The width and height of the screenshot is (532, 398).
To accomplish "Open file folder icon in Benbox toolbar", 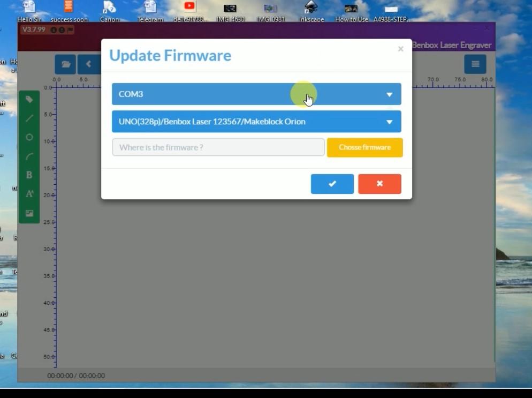I will pos(65,64).
